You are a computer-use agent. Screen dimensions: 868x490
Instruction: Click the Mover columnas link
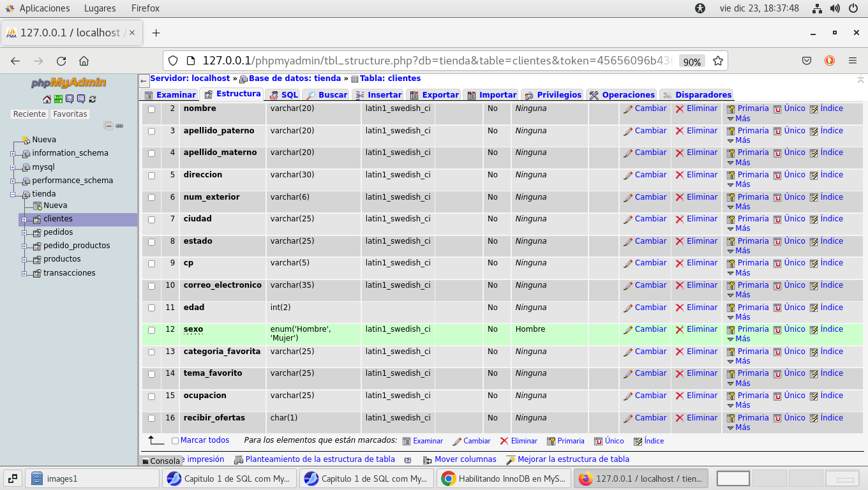pyautogui.click(x=465, y=459)
